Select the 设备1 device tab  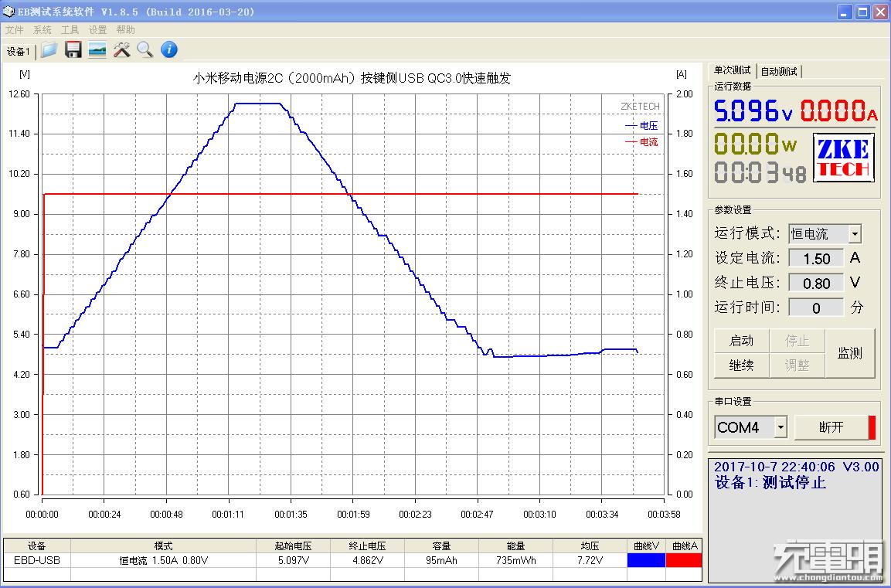[19, 52]
